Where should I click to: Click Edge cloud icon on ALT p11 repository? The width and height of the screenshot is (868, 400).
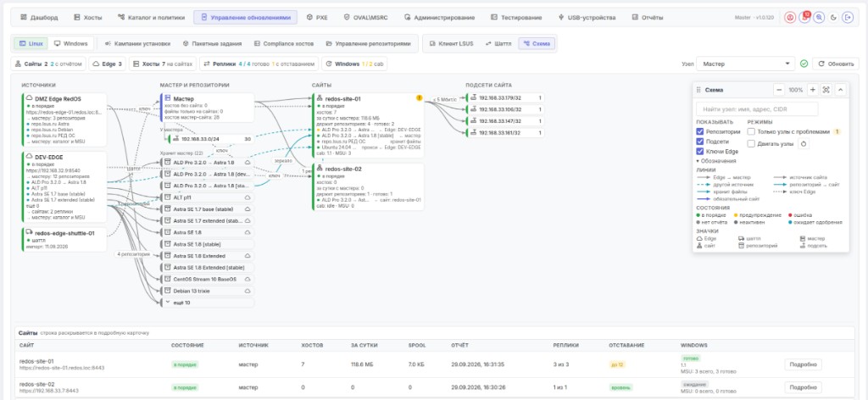[x=248, y=197]
